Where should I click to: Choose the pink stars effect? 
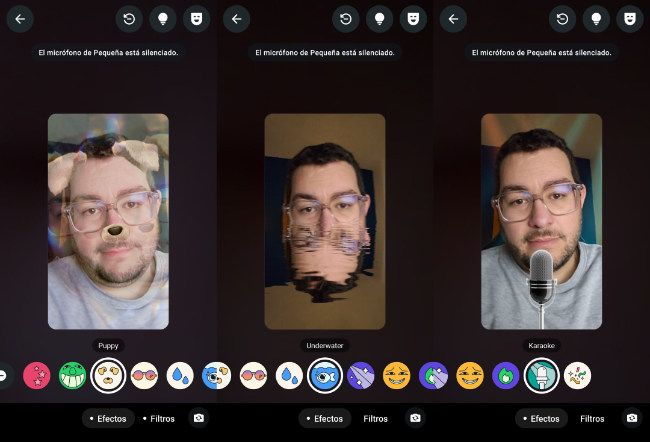point(37,376)
